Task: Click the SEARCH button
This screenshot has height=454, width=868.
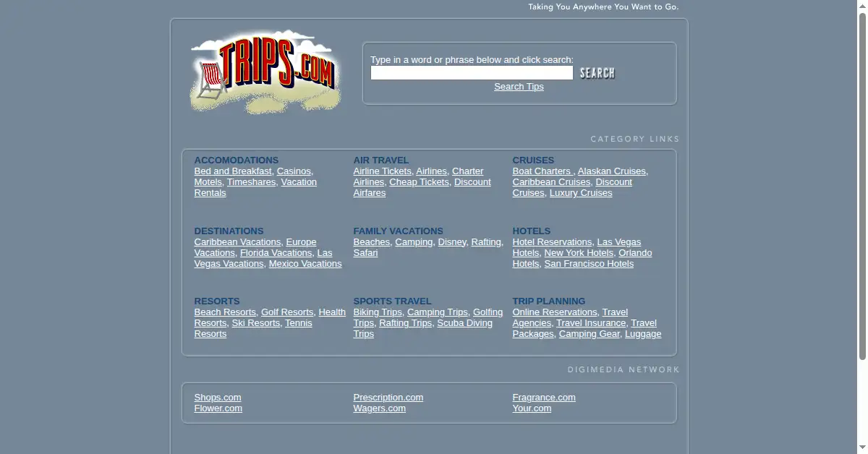Action: pyautogui.click(x=597, y=73)
